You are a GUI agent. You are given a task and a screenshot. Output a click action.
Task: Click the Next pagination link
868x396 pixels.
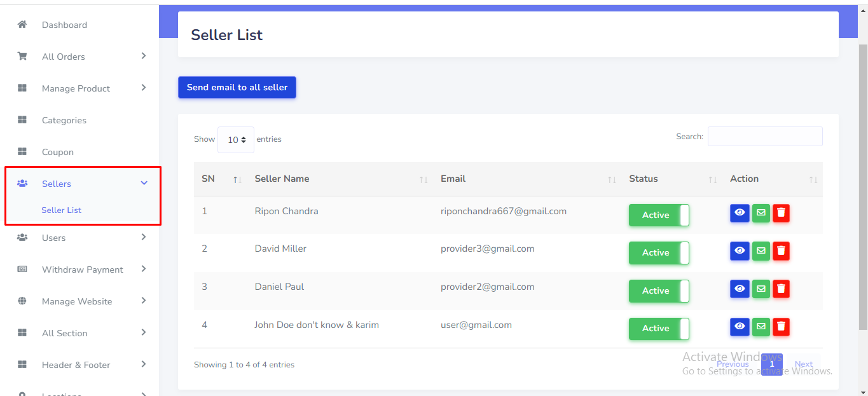803,364
